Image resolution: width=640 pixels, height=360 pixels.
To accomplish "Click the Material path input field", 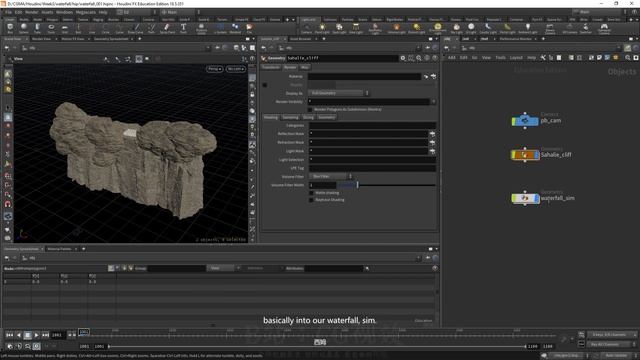I will [364, 76].
